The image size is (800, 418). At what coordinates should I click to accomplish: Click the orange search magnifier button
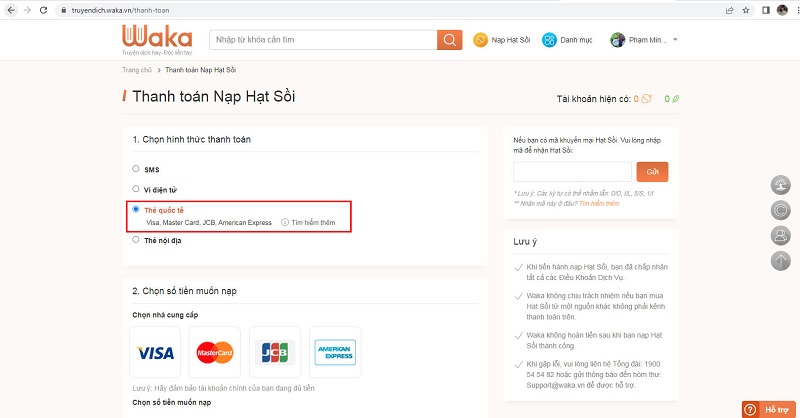pos(450,40)
